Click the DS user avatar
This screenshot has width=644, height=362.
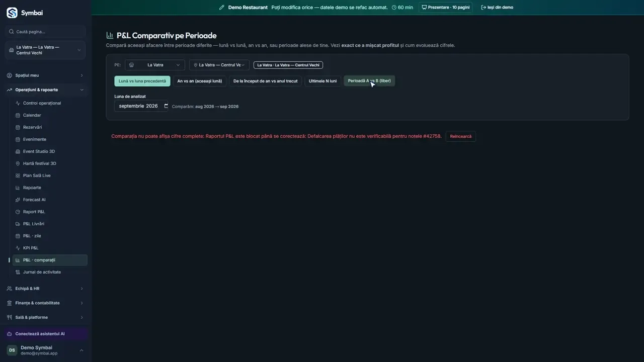12,350
